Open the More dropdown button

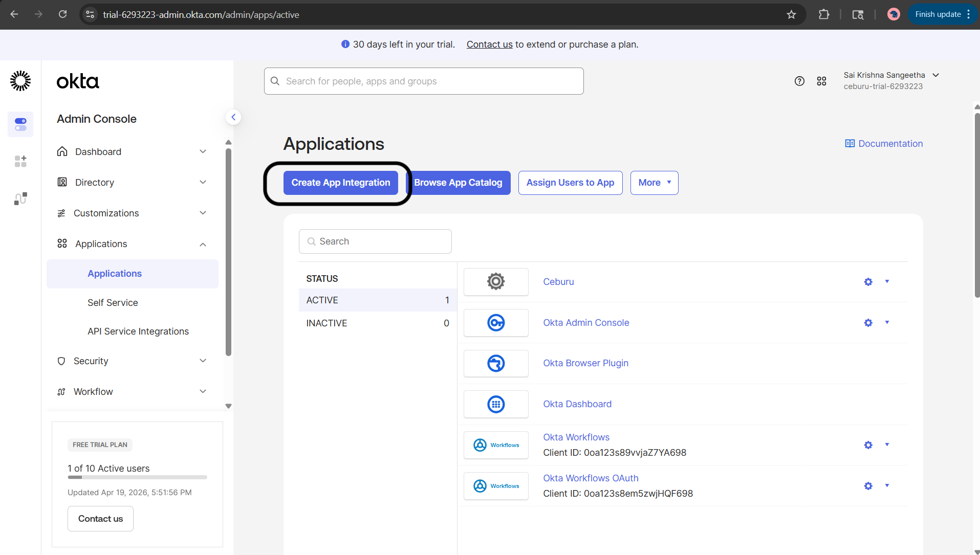pyautogui.click(x=654, y=183)
